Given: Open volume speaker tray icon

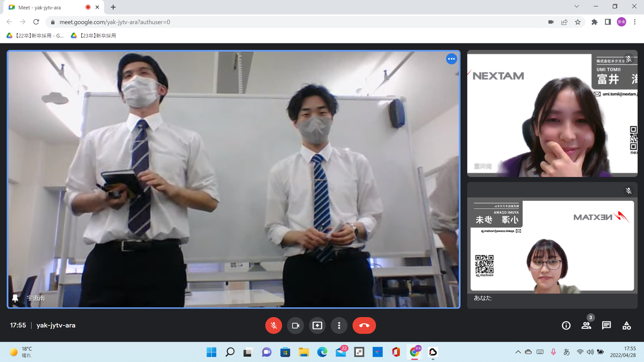Looking at the screenshot, I should pyautogui.click(x=590, y=352).
